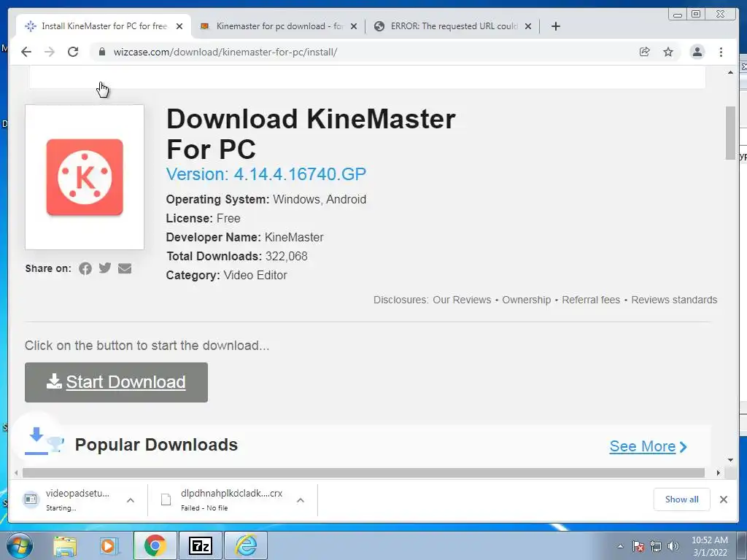The image size is (747, 560).
Task: Share on Twitter icon
Action: click(x=105, y=268)
